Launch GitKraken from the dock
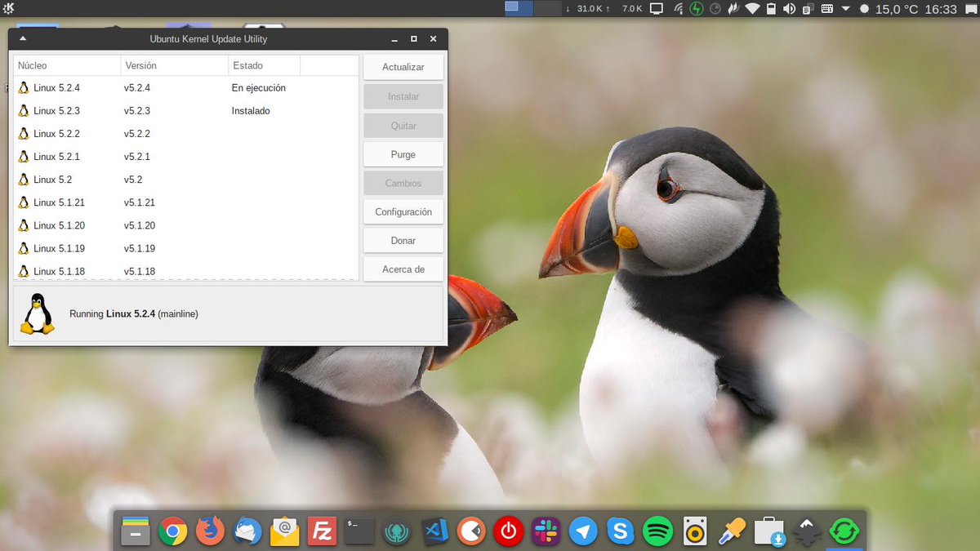The width and height of the screenshot is (980, 551). (397, 531)
